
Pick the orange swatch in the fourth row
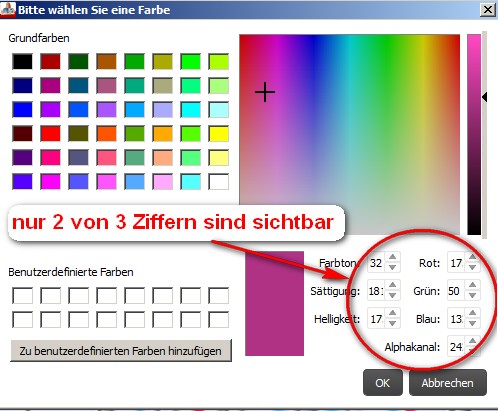(163, 133)
